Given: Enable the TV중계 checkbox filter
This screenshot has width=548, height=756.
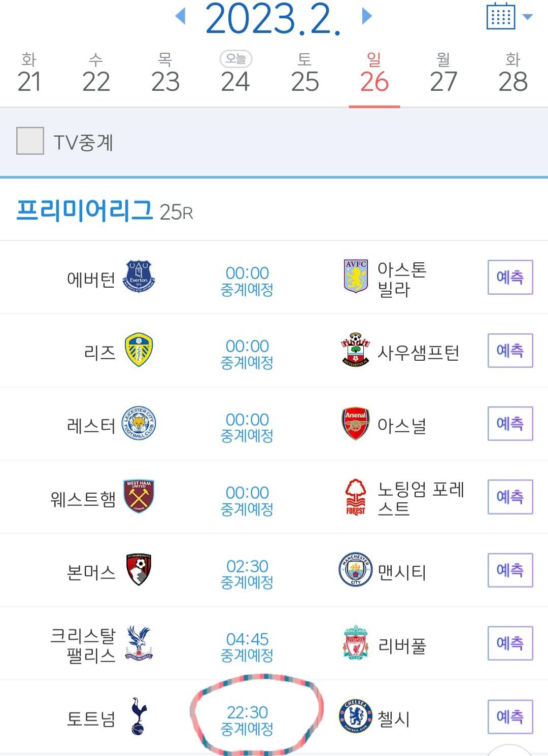Looking at the screenshot, I should (30, 141).
